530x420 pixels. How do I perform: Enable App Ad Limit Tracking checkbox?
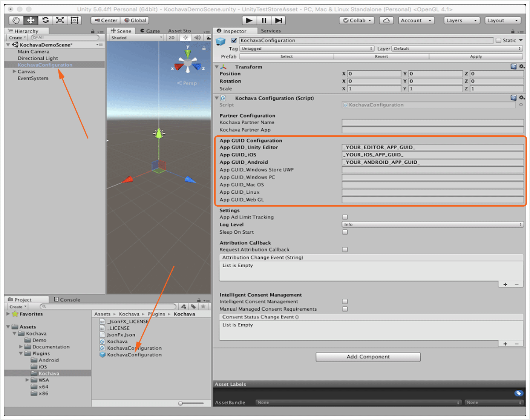click(x=345, y=217)
